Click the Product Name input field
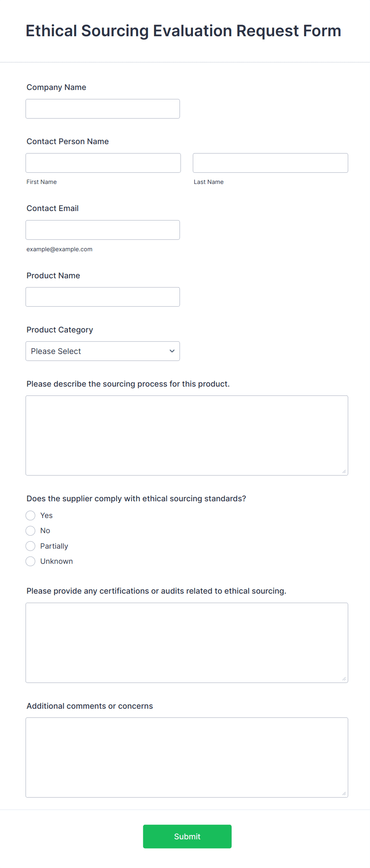 pyautogui.click(x=103, y=297)
